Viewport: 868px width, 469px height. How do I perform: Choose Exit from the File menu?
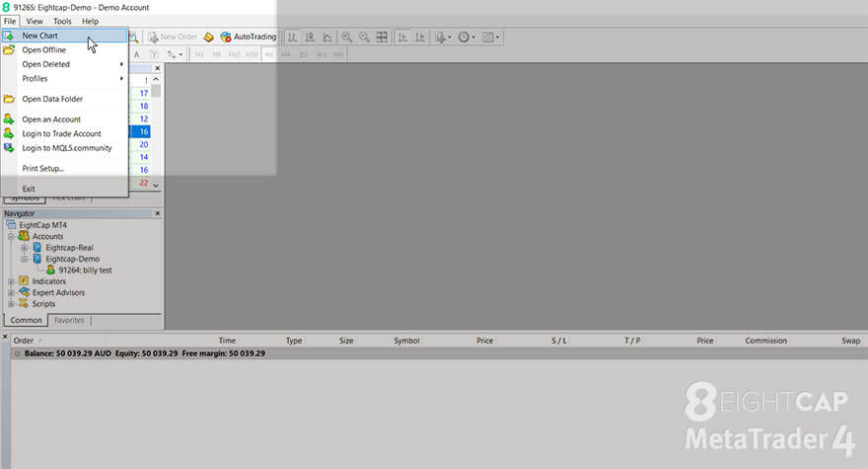coord(65,189)
